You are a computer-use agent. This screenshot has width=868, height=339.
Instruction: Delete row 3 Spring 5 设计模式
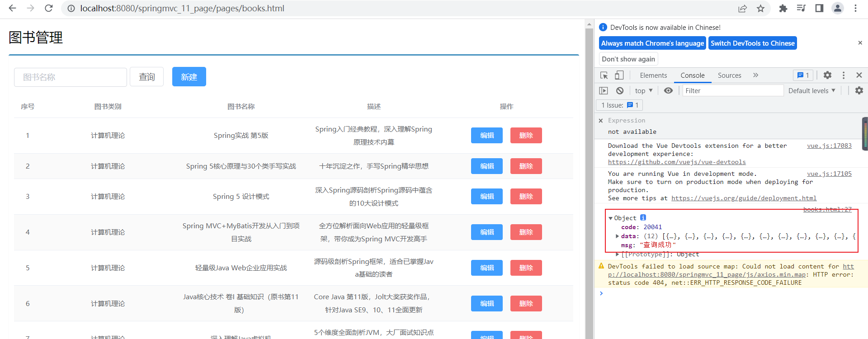(526, 197)
